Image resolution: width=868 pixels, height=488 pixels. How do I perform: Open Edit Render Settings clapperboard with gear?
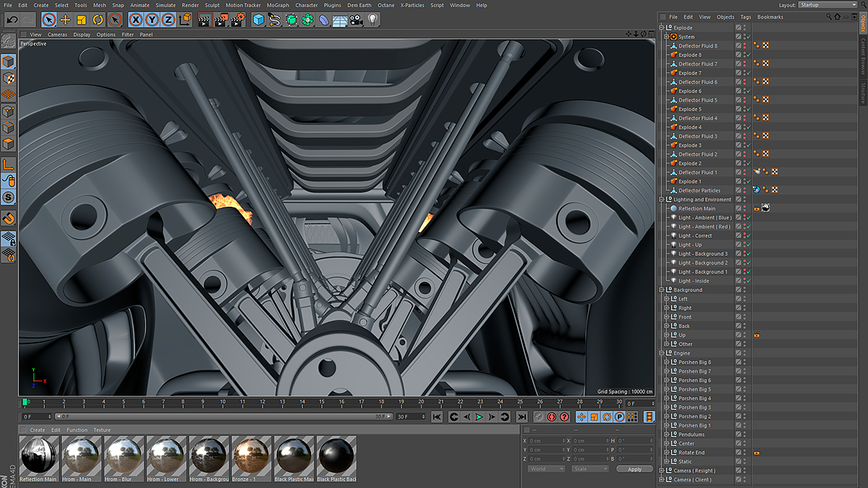237,20
